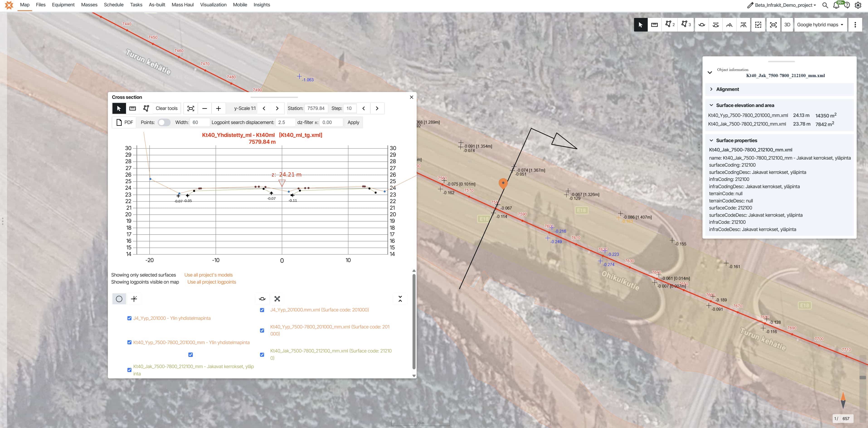
Task: Click the surface icon above the file list
Action: [x=262, y=299]
